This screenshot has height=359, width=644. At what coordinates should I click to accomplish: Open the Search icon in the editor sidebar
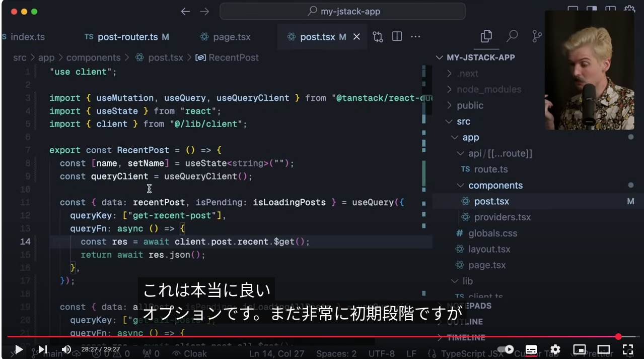pos(512,36)
